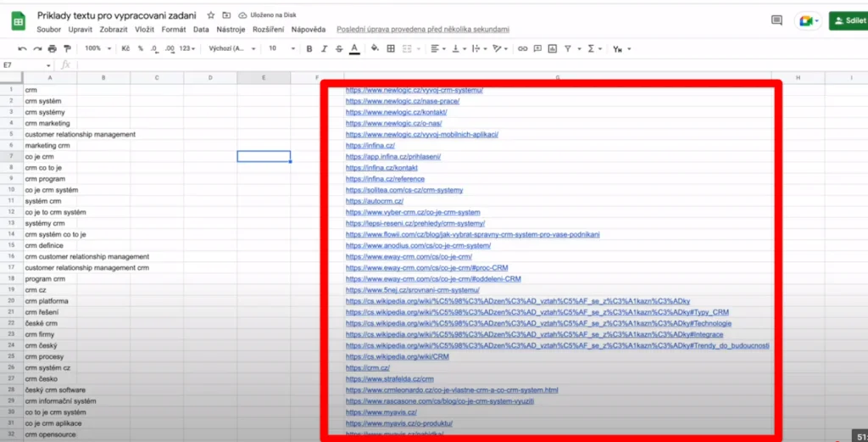This screenshot has height=442, width=868.
Task: Open the infina.cz/reference link
Action: [x=385, y=179]
